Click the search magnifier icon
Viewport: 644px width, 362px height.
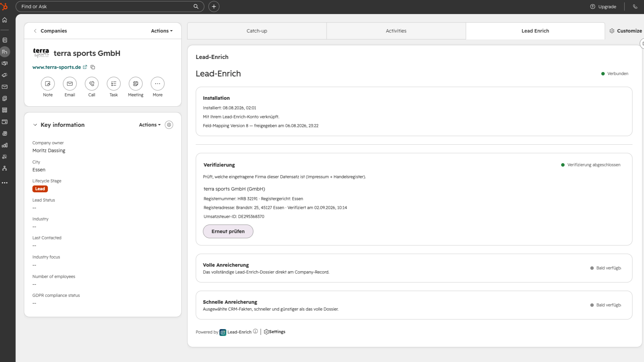click(x=196, y=7)
